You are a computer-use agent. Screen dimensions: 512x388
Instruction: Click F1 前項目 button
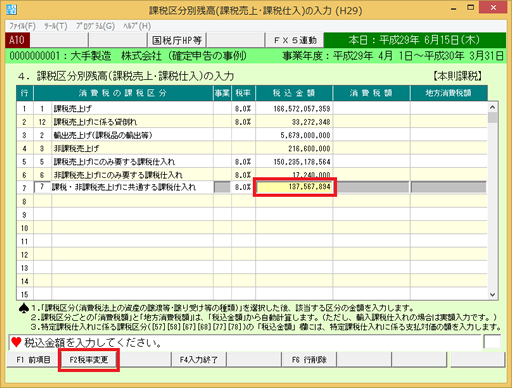click(33, 360)
